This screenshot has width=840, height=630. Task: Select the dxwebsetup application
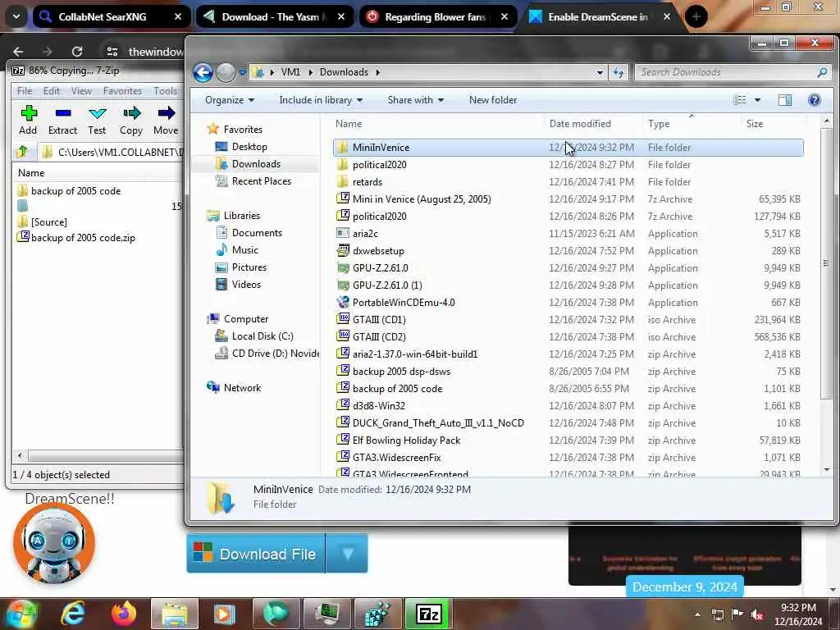568,251
